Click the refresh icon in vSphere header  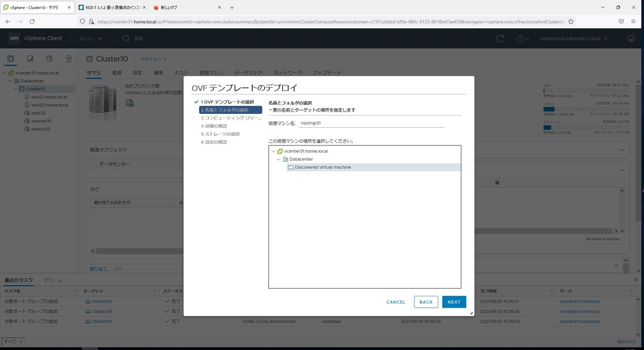point(500,39)
